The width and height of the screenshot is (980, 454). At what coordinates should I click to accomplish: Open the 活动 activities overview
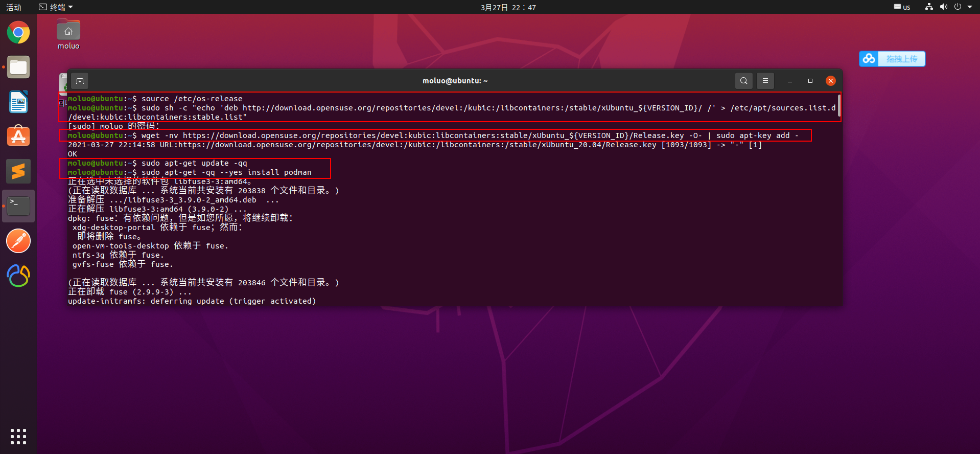coord(14,7)
